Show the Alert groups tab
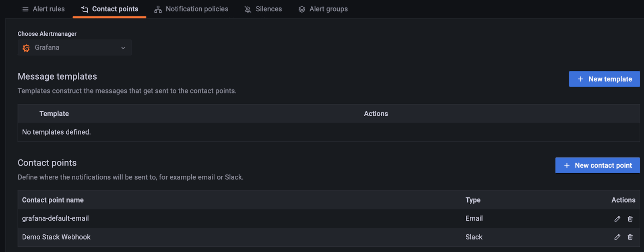The height and width of the screenshot is (252, 644). click(x=328, y=9)
